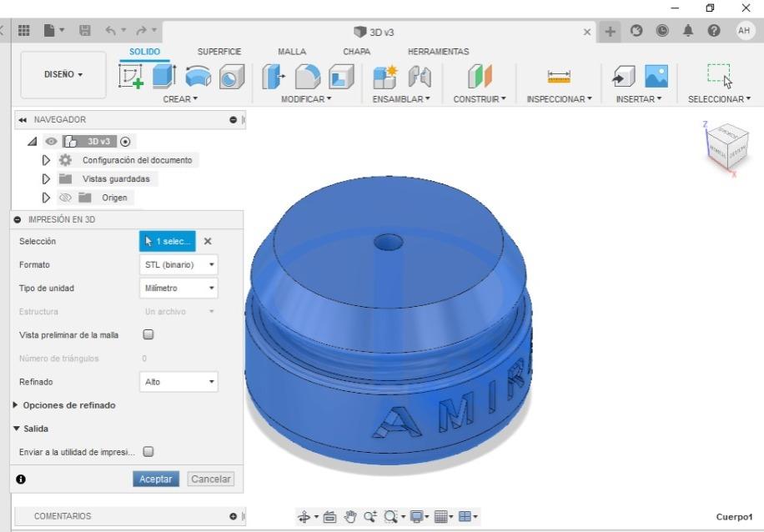Image resolution: width=764 pixels, height=532 pixels.
Task: Click the Measure ruler icon
Action: point(559,77)
